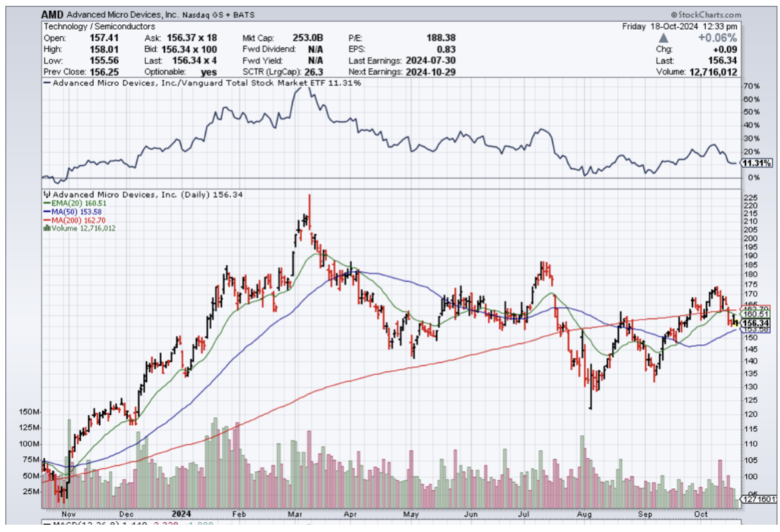The image size is (780, 532).
Task: Click the SCTR (LrgCap) value 26.3
Action: (x=314, y=72)
